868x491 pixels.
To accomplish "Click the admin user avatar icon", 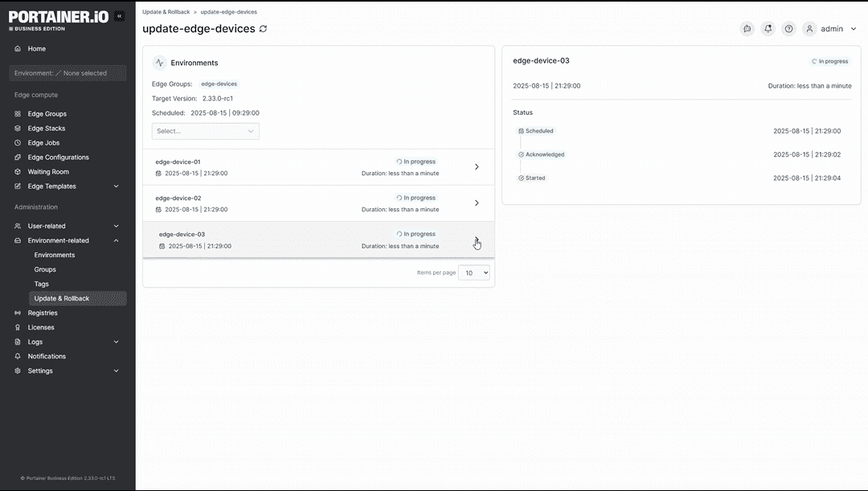I will click(x=809, y=29).
